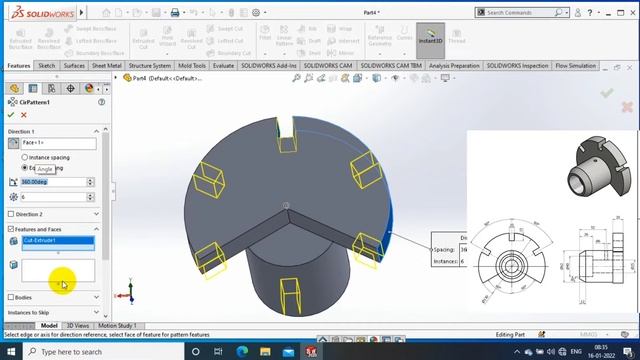
Task: Open Flow Simulation ribbon tab
Action: click(x=576, y=66)
